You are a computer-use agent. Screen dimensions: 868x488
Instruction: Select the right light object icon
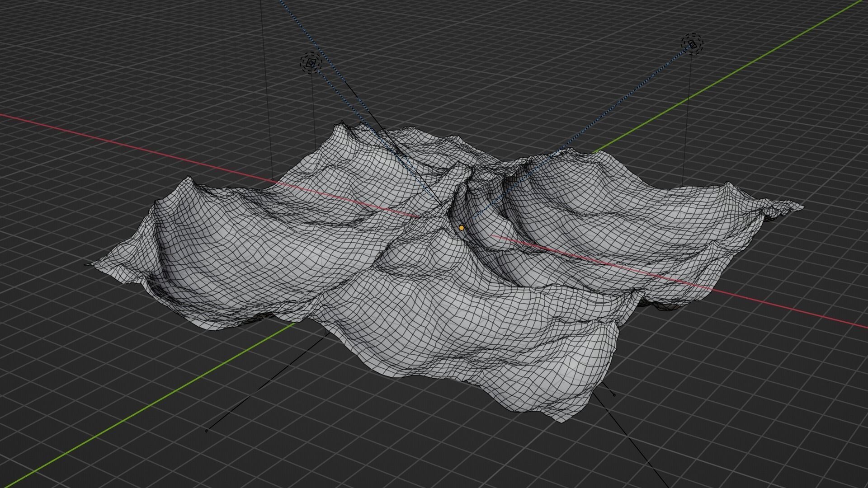tap(693, 44)
